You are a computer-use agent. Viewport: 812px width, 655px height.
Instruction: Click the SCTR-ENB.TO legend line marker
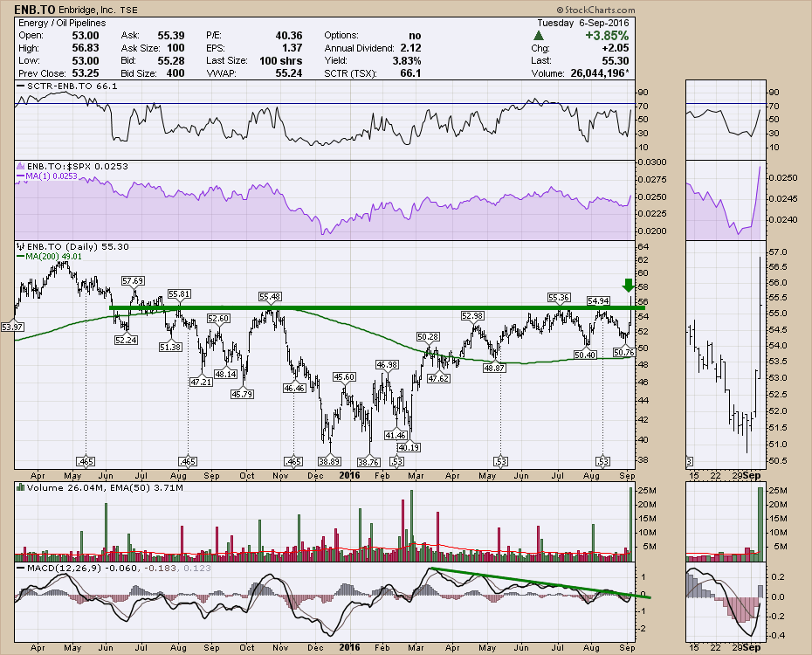click(21, 86)
